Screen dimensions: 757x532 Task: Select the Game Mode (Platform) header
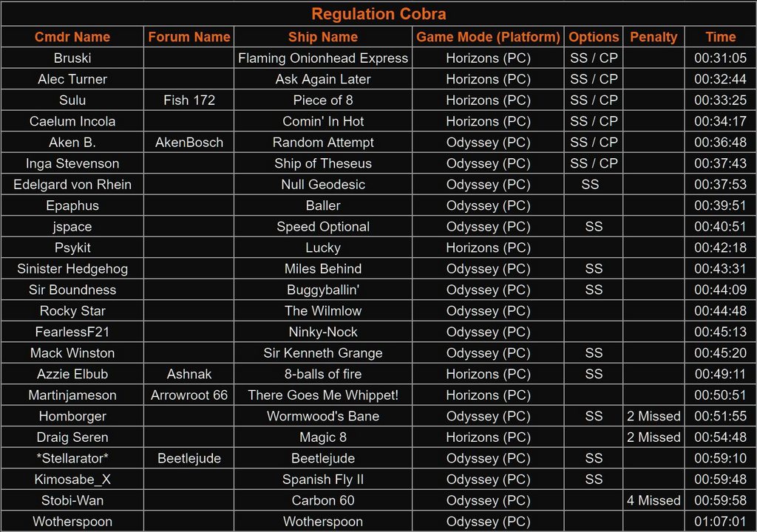point(488,37)
